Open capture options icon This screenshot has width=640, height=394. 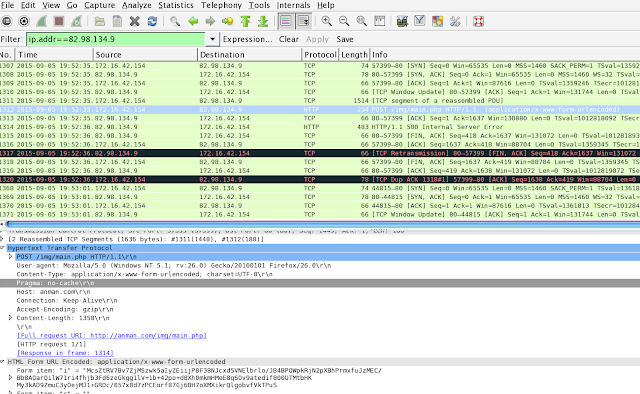pos(24,21)
